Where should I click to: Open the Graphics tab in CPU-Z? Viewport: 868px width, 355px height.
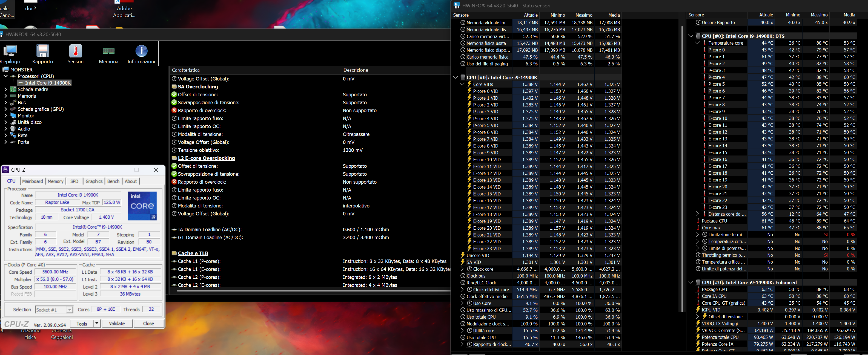tap(94, 181)
